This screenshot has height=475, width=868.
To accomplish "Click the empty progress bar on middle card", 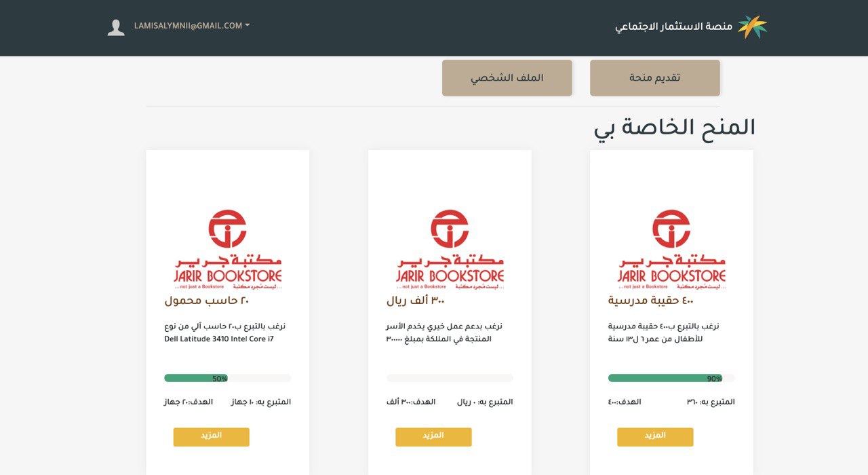I will tap(450, 378).
